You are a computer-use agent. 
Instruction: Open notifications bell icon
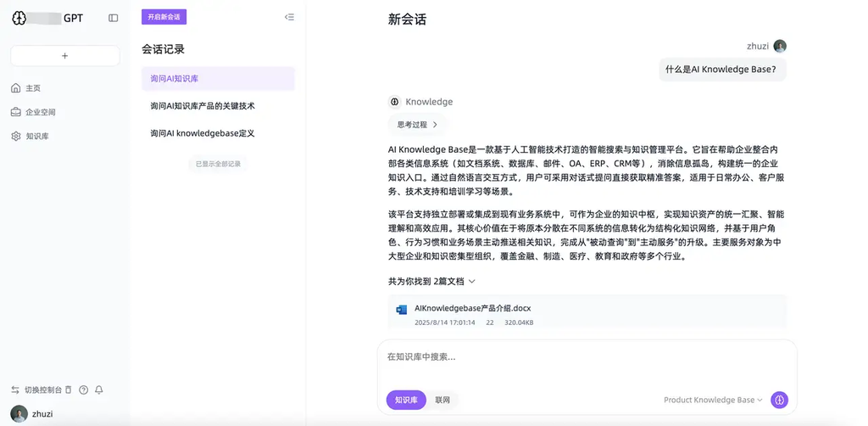[98, 390]
